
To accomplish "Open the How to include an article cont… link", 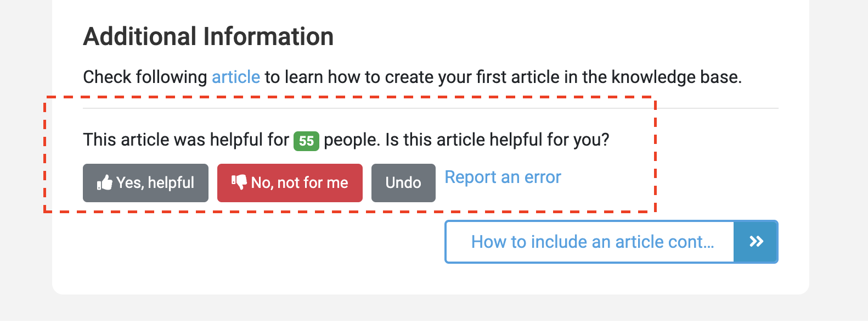I will tap(593, 242).
